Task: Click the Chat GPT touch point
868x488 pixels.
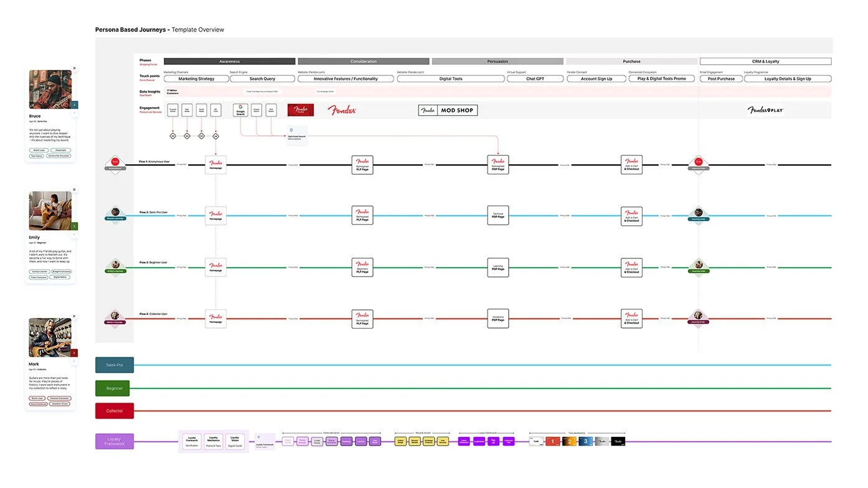Action: 535,79
